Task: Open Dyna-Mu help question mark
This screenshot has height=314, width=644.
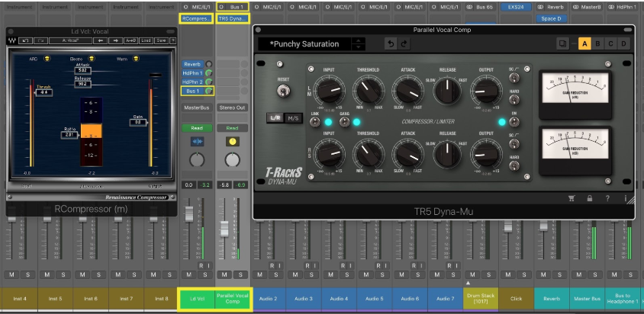Action: tap(607, 198)
